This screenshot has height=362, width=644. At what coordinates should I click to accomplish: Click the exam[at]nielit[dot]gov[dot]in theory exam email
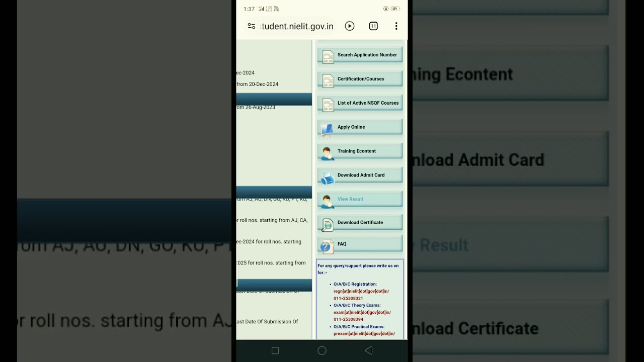pyautogui.click(x=362, y=312)
